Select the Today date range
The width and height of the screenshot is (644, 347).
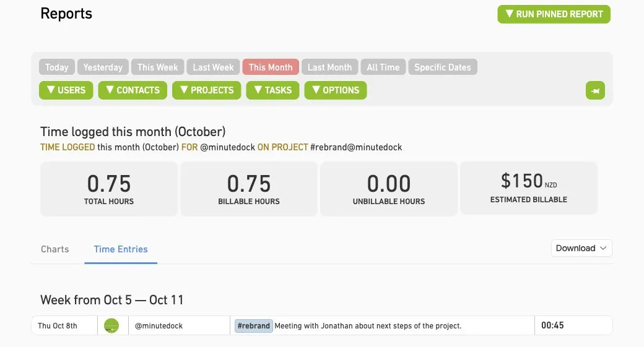coord(57,67)
